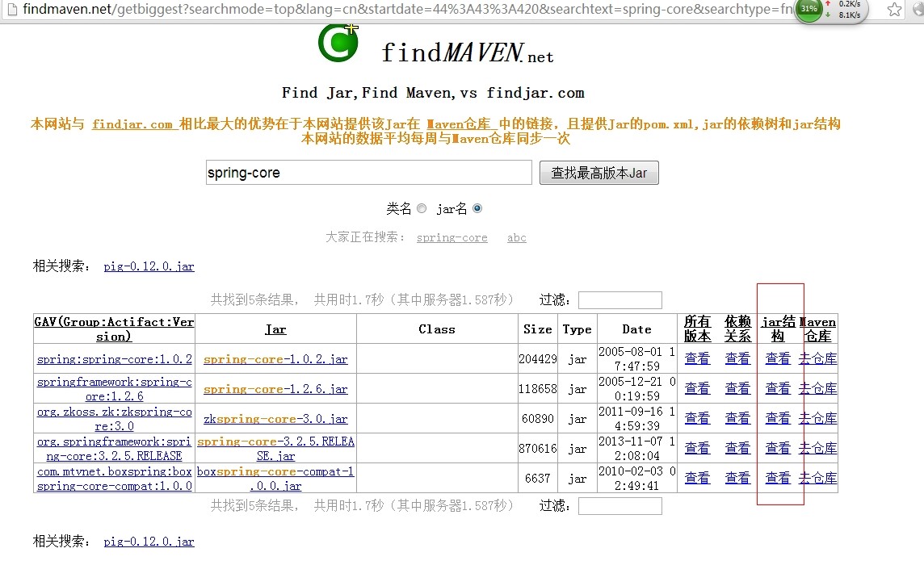This screenshot has height=565, width=924.
Task: Open the top pig-0.12.0.jar related search
Action: (x=149, y=266)
